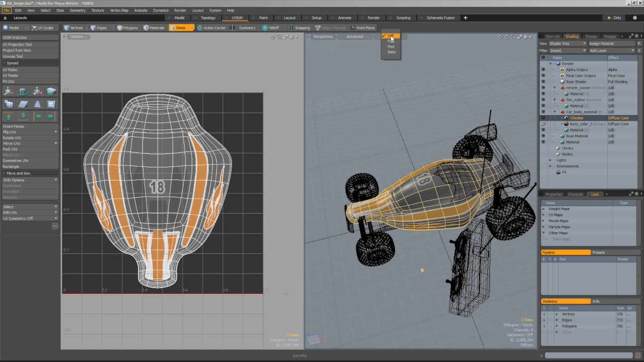
Task: Expand the Weight Maps list
Action: [x=543, y=209]
